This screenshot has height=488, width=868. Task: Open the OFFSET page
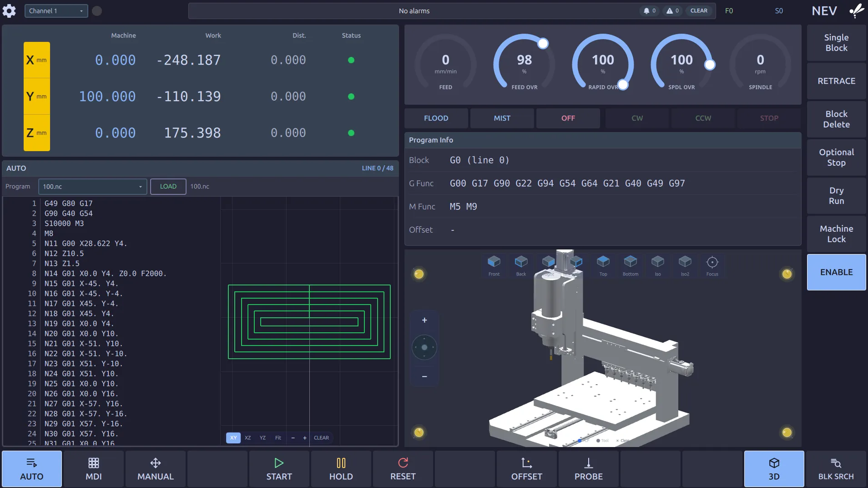527,469
